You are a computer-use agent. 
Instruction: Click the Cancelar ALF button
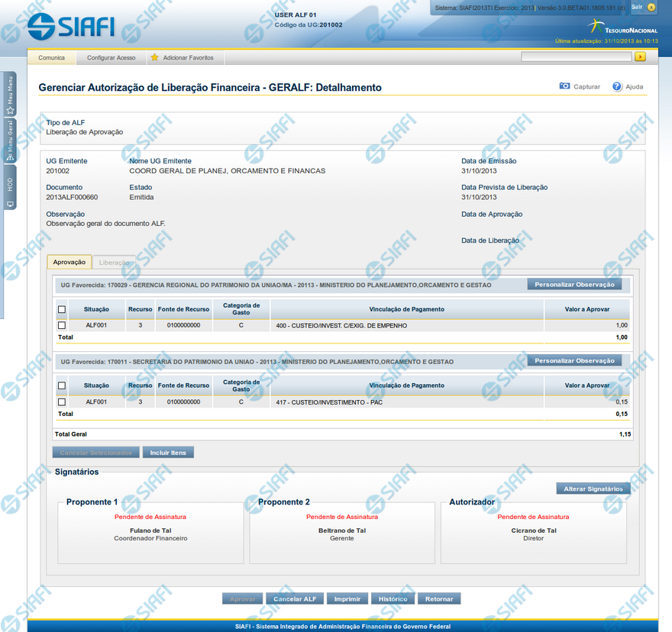point(295,599)
